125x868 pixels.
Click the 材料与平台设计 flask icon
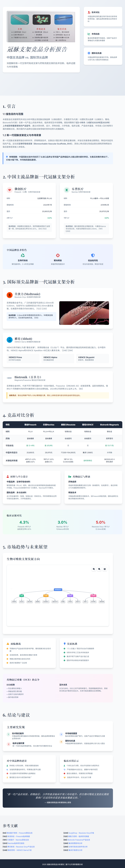pyautogui.click(x=8, y=476)
